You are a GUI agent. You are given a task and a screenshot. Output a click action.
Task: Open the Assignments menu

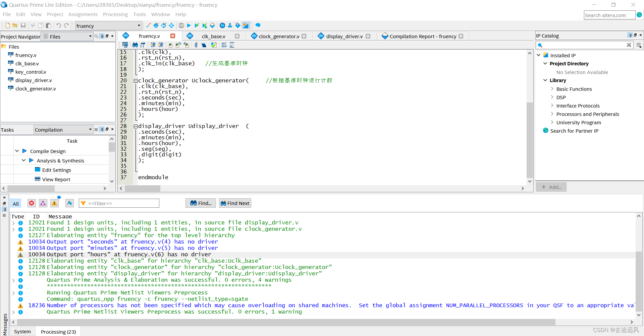(83, 14)
